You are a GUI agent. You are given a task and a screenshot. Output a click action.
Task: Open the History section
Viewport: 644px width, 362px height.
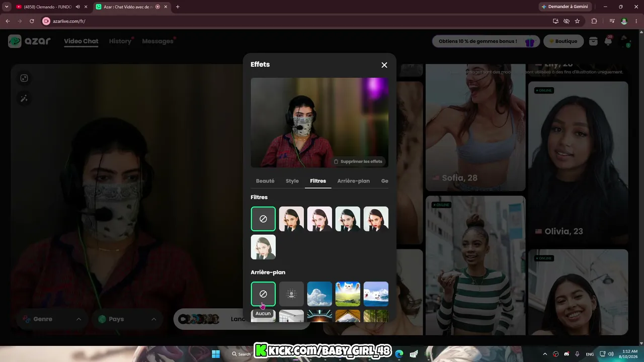[120, 41]
